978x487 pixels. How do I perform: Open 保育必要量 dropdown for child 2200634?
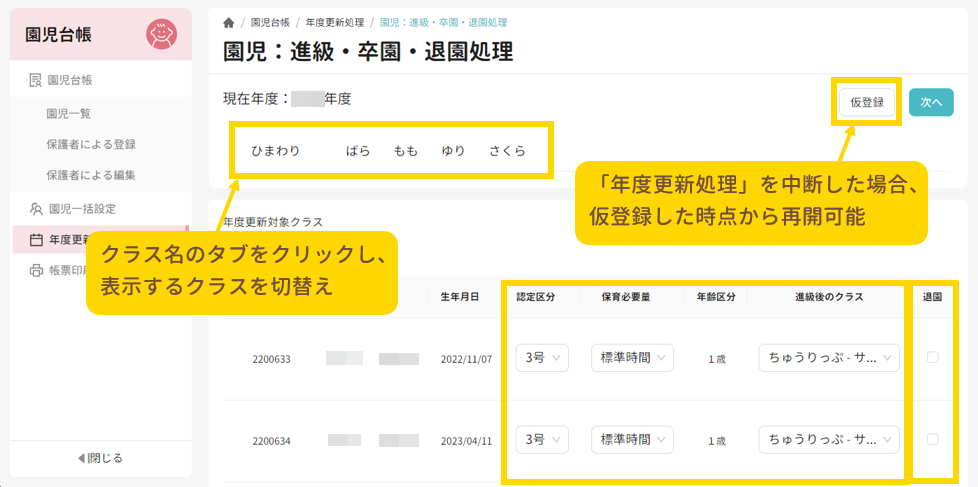click(632, 439)
